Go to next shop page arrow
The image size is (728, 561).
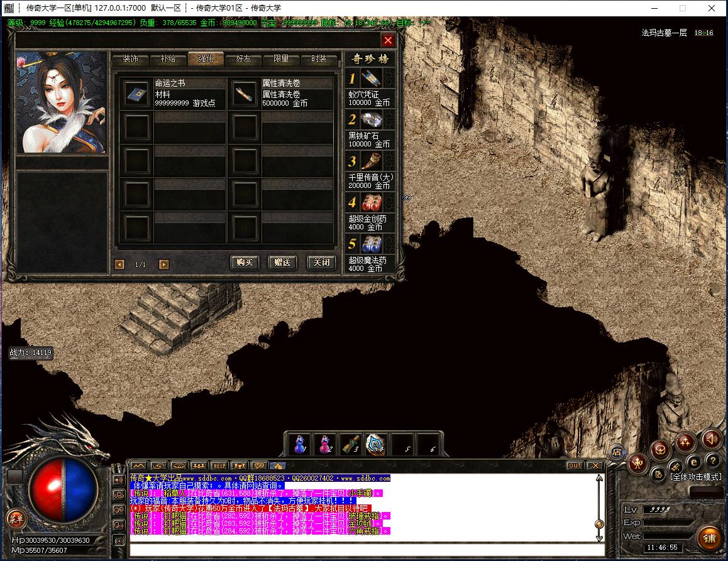coord(164,264)
